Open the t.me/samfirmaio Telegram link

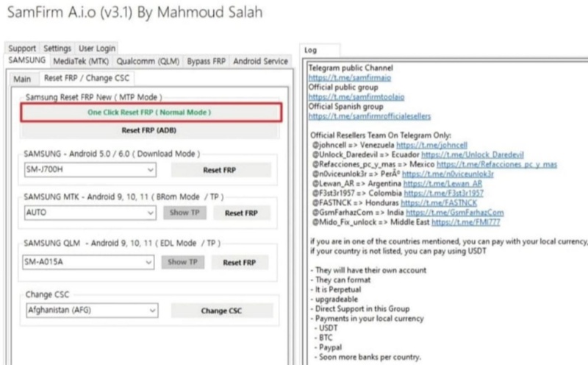coord(350,78)
